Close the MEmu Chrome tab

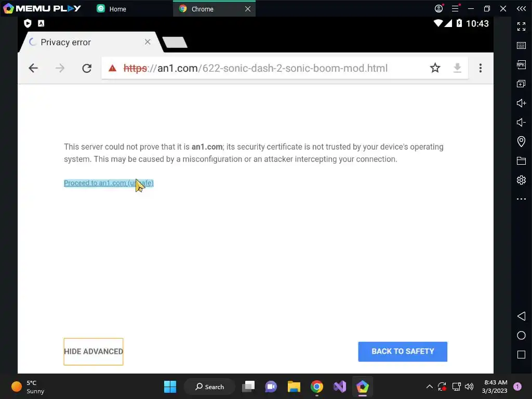tap(248, 9)
